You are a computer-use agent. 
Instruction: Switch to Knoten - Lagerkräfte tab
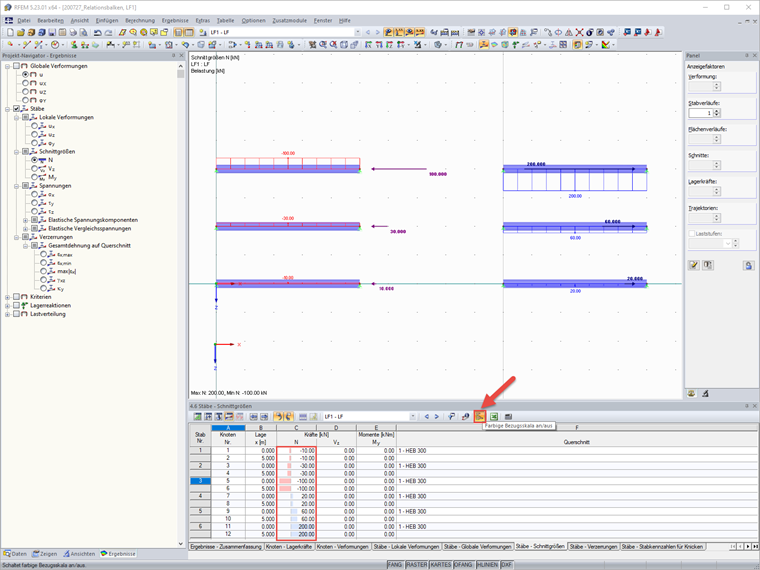pyautogui.click(x=289, y=546)
